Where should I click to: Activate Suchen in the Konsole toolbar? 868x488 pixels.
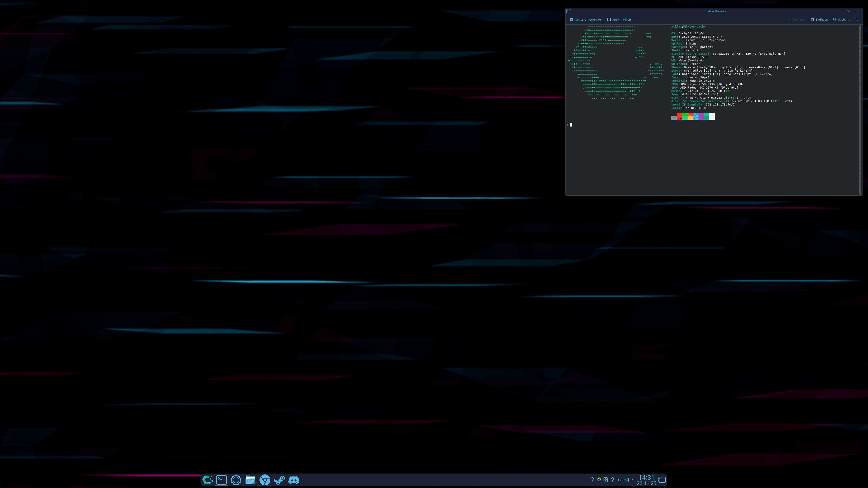pyautogui.click(x=842, y=19)
